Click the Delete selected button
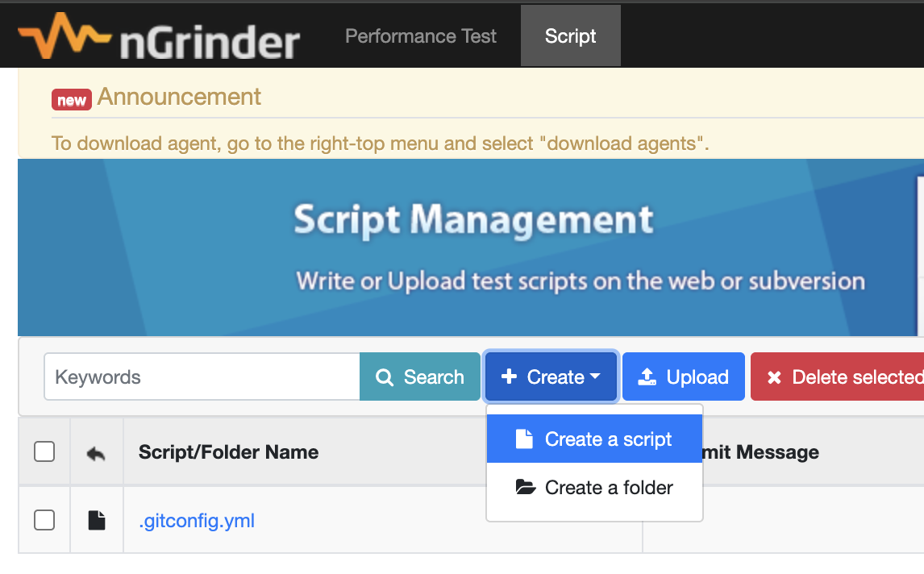 point(838,376)
